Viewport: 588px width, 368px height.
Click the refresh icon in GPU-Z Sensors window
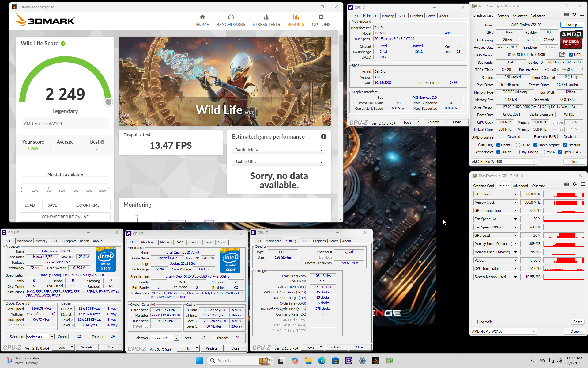click(575, 184)
